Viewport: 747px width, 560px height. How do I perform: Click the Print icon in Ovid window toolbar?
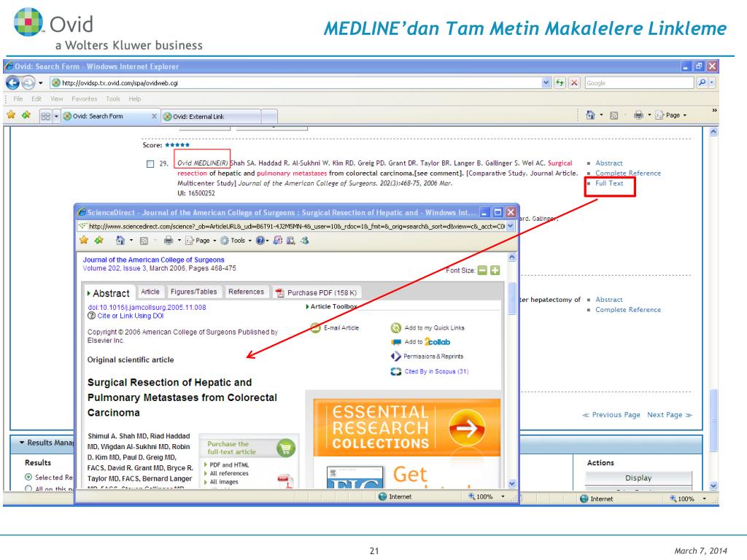click(x=638, y=114)
